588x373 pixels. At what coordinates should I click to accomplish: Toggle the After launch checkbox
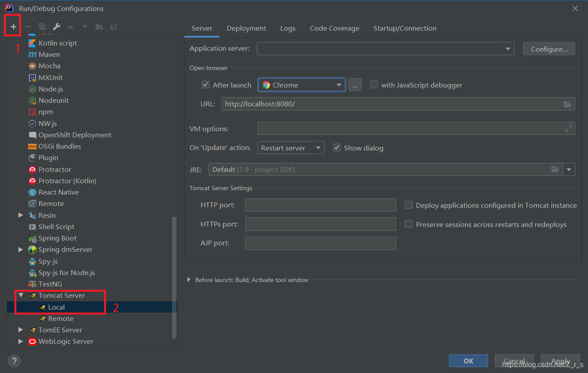coord(205,85)
